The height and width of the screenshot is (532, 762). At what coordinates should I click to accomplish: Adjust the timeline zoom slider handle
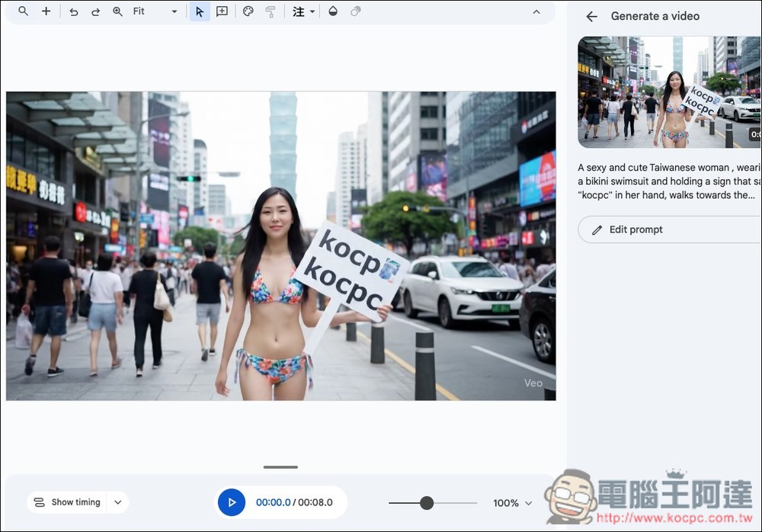coord(427,503)
